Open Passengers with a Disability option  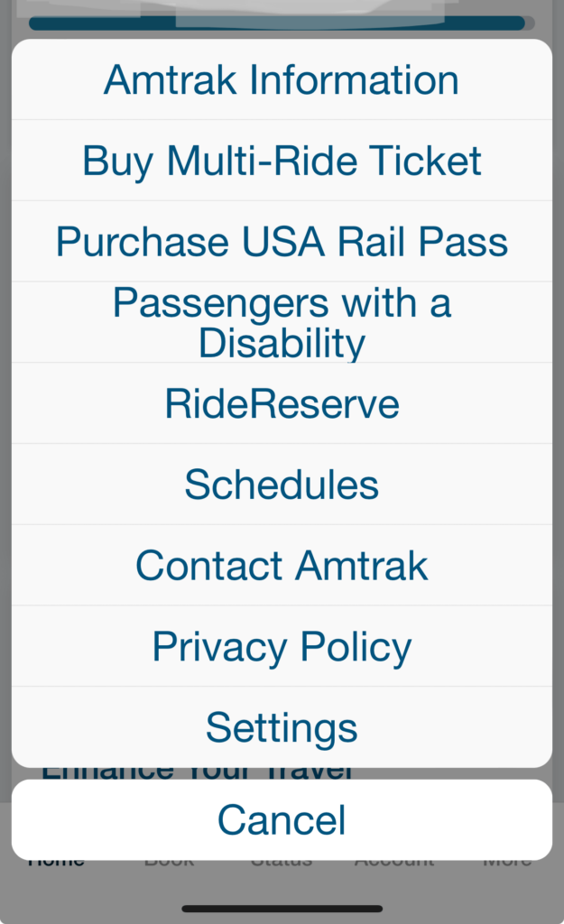click(x=282, y=322)
